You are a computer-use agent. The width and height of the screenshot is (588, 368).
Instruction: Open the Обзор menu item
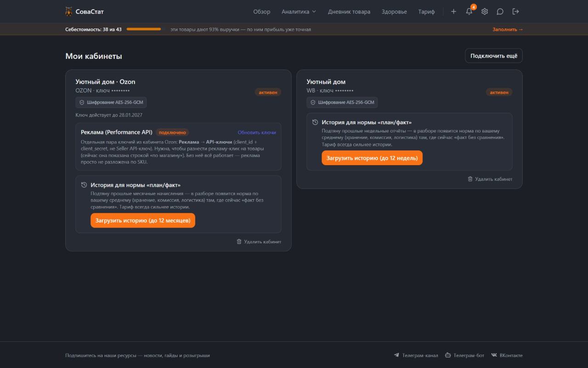[262, 11]
